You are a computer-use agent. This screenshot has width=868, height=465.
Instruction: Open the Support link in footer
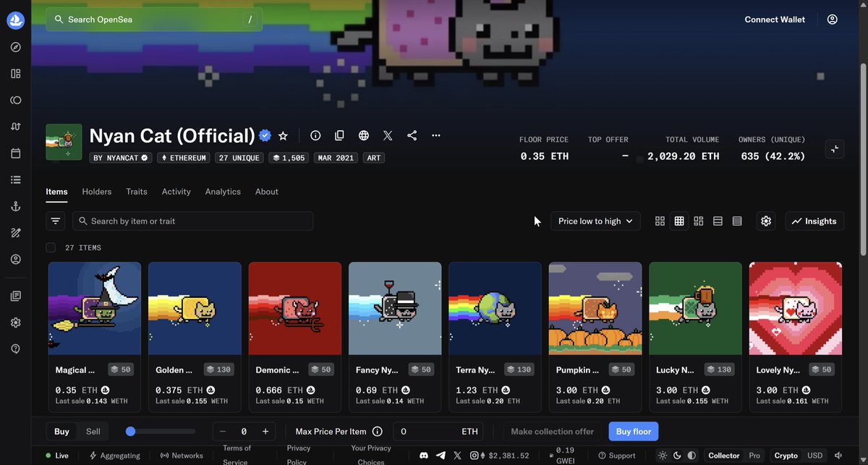[x=616, y=456]
